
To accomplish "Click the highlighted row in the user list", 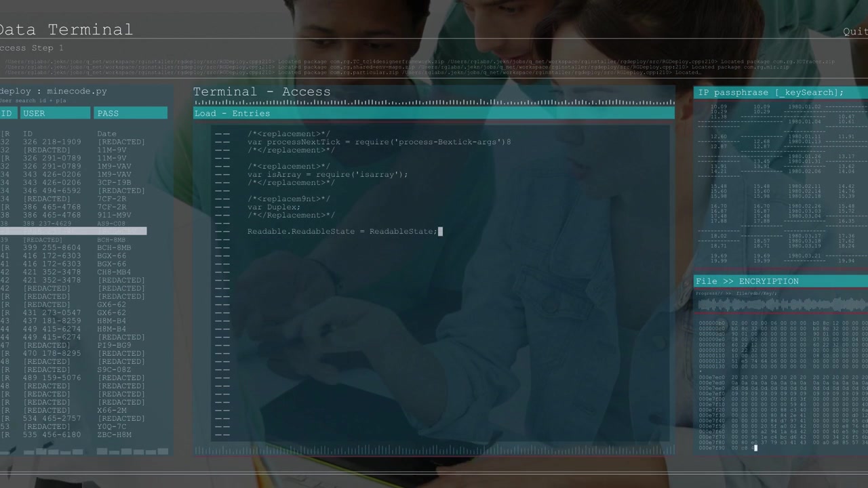I will (73, 231).
